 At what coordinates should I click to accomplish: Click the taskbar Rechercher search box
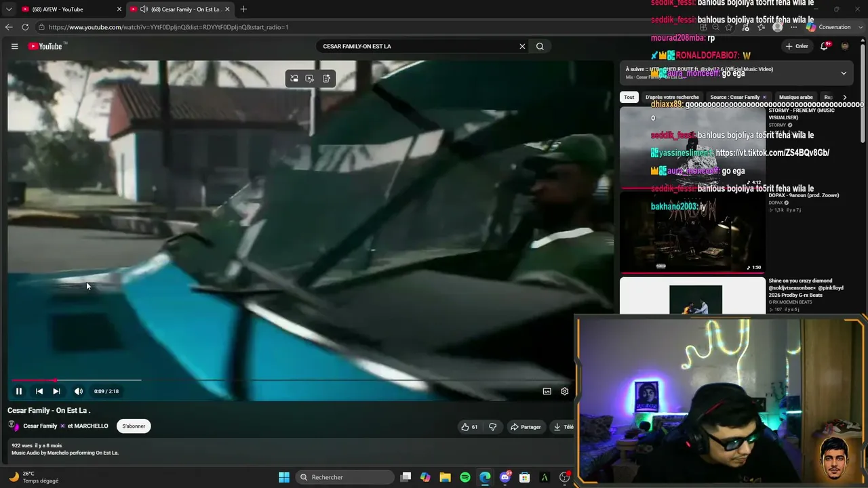pos(346,477)
